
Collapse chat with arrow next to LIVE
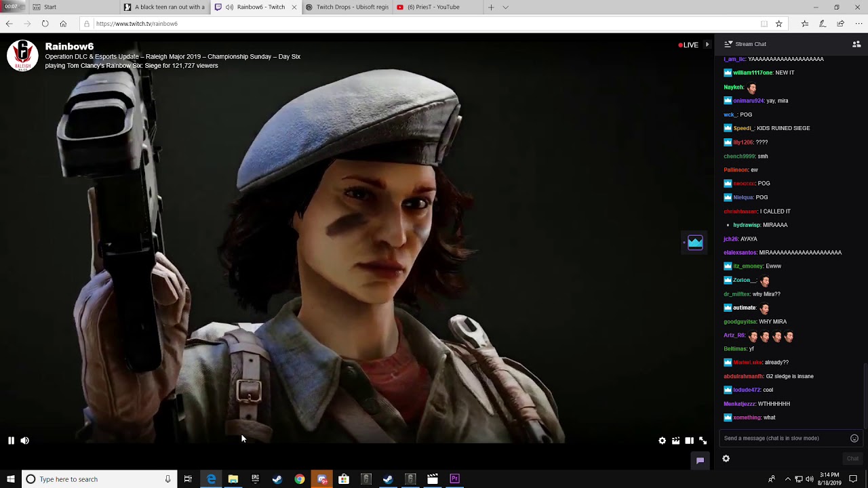(707, 45)
